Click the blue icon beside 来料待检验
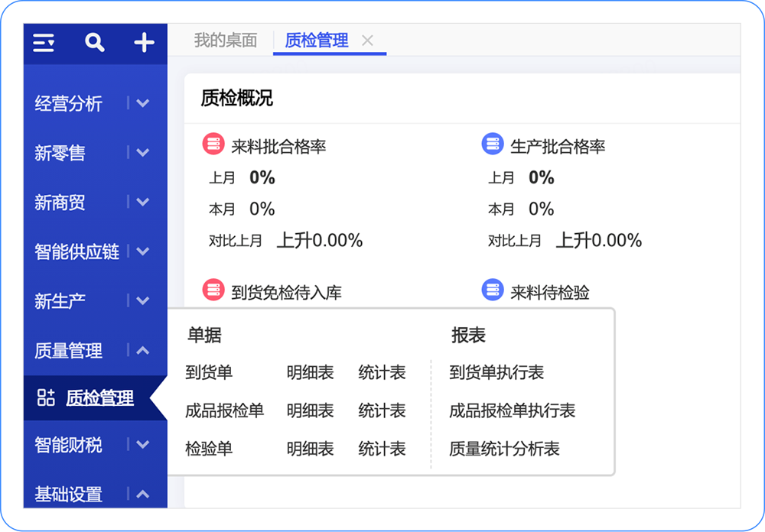Screen dimensions: 765x532 492,290
